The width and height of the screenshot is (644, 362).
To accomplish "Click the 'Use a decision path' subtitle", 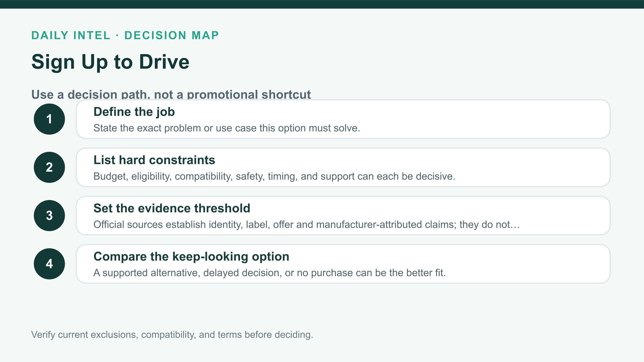I will (x=171, y=94).
